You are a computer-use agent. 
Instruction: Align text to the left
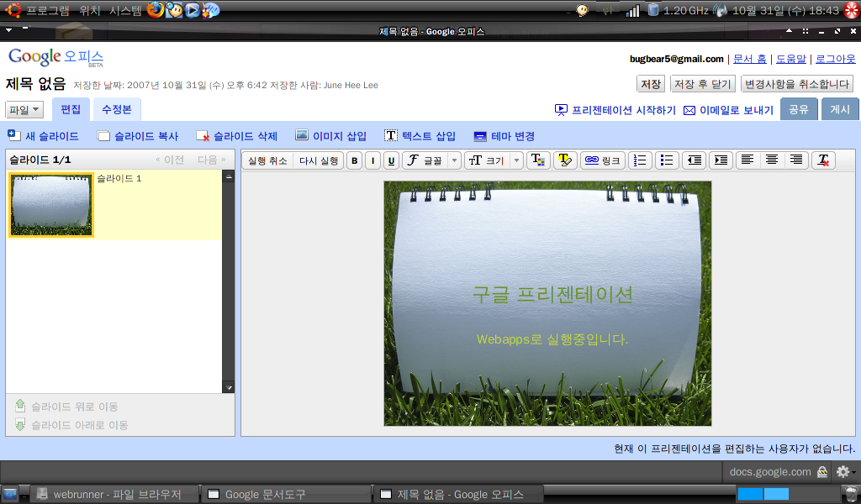pyautogui.click(x=747, y=160)
